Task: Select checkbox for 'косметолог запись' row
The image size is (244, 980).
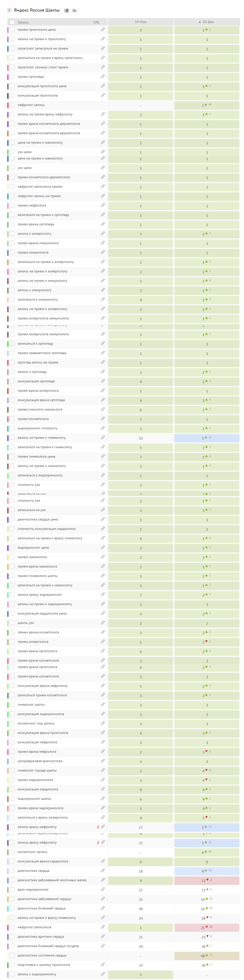Action: (x=12, y=852)
